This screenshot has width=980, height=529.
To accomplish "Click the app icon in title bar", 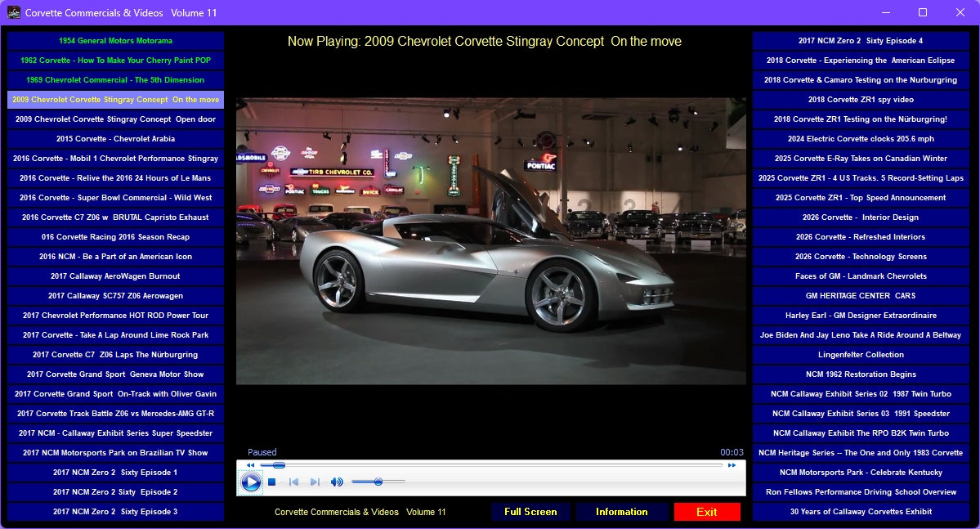I will pos(13,12).
